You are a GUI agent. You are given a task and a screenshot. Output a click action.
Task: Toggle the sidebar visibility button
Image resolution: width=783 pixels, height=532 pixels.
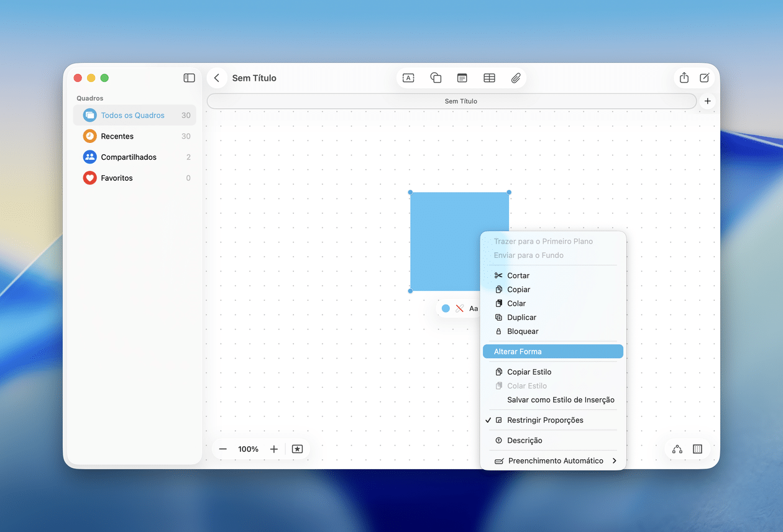(189, 78)
